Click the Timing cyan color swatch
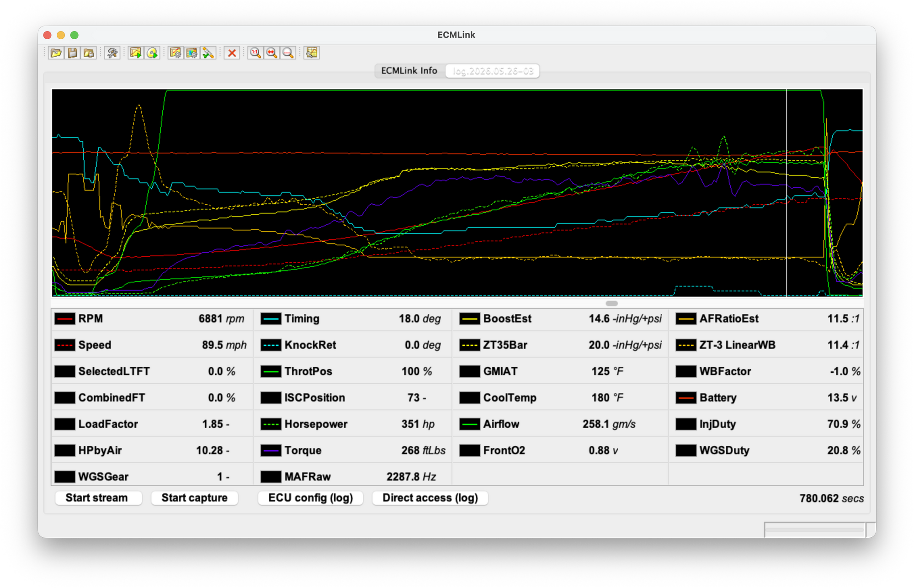914x588 pixels. coord(271,319)
